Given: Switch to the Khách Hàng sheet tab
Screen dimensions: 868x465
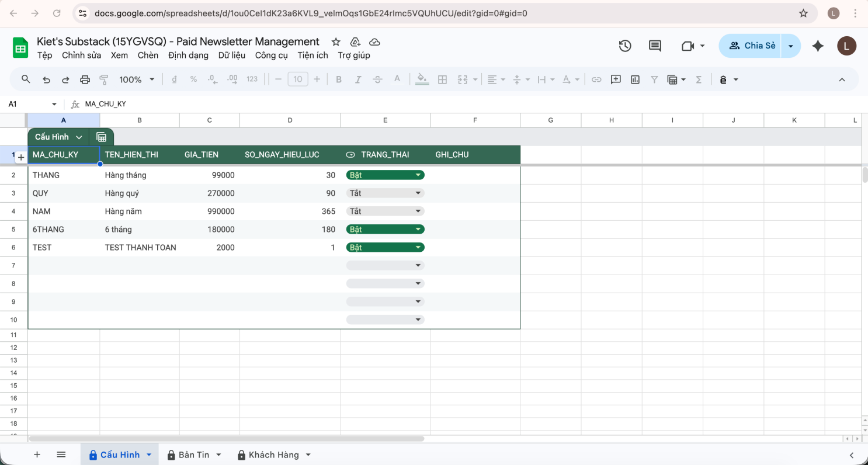Looking at the screenshot, I should pos(274,454).
